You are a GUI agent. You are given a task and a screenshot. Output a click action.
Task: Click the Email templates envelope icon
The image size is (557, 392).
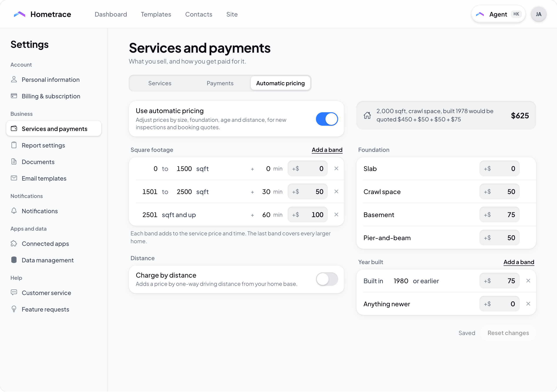tap(14, 178)
